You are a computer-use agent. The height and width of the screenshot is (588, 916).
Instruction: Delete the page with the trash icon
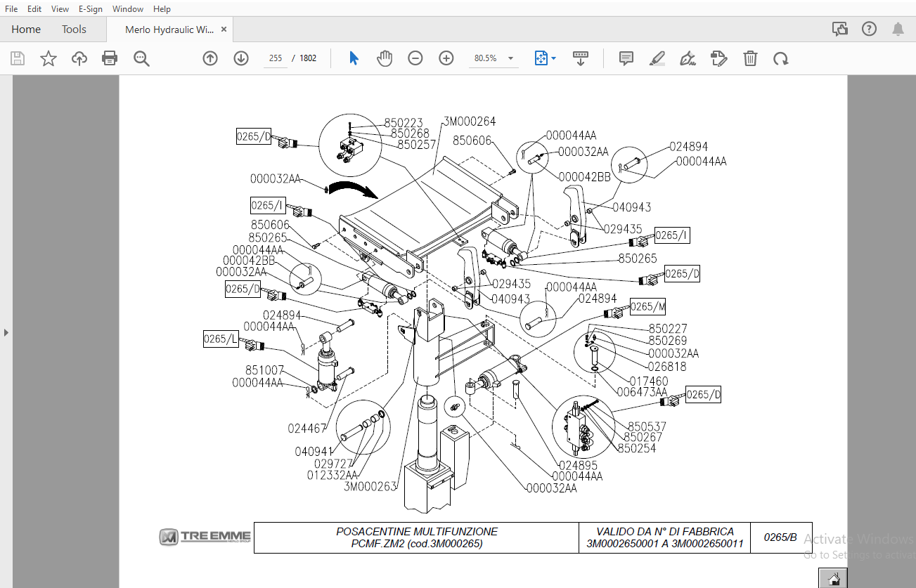(x=750, y=58)
